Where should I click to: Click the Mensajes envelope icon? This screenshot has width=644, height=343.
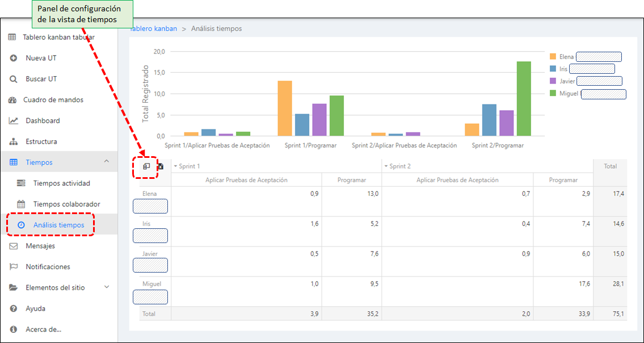[14, 246]
